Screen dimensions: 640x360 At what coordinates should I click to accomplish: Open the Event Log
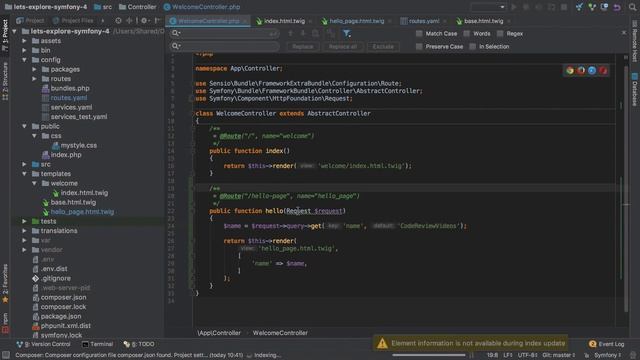click(607, 344)
